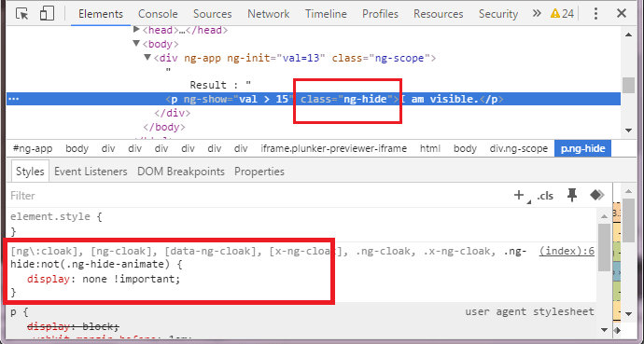Select the closing div tag line

pos(173,113)
